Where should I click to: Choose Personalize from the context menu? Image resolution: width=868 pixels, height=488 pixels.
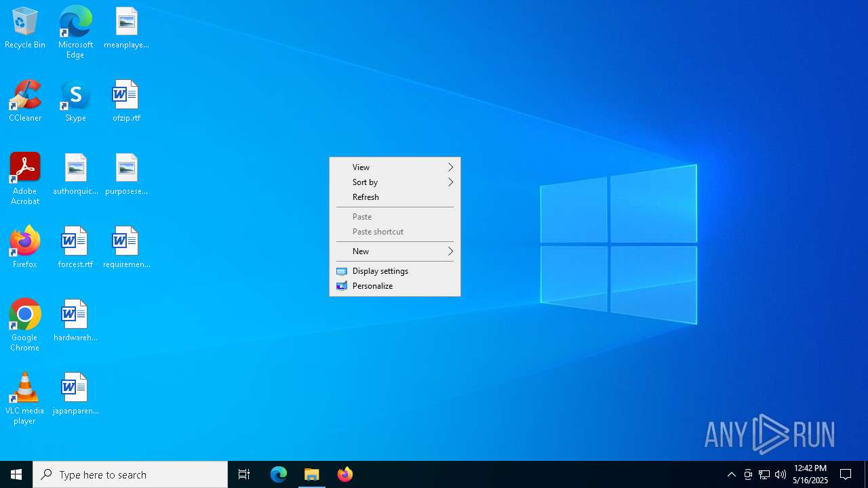point(395,286)
